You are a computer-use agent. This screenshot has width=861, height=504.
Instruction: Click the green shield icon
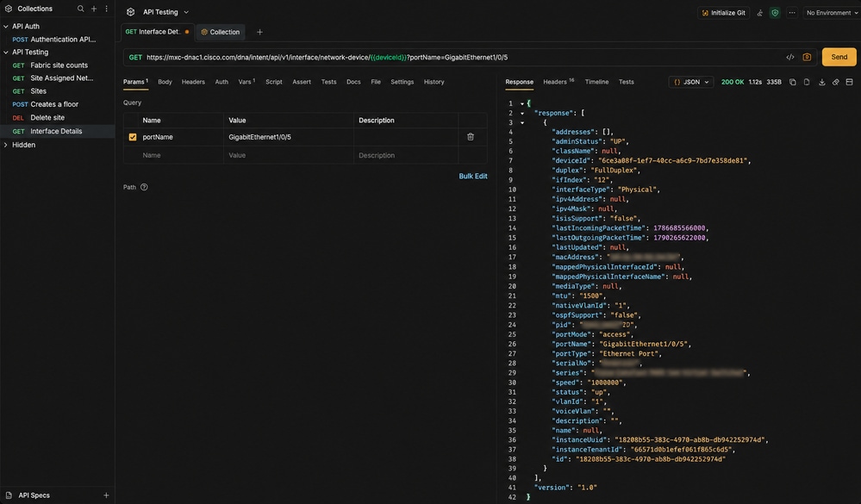[775, 13]
